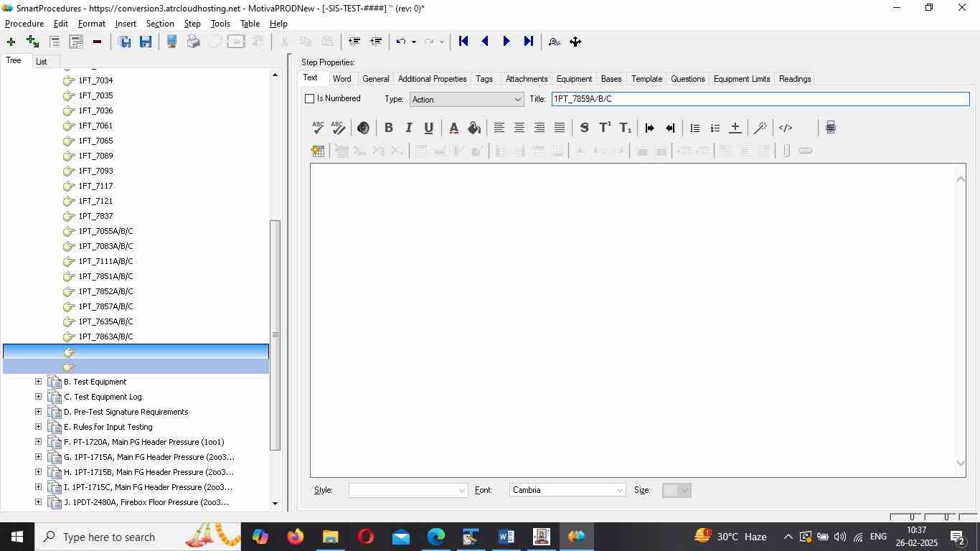Click the insert table icon
Image resolution: width=980 pixels, height=551 pixels.
click(x=318, y=151)
